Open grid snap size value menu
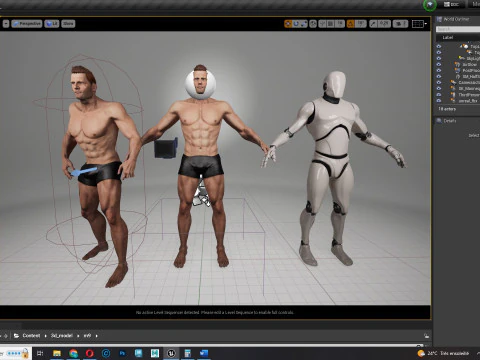 coord(339,24)
